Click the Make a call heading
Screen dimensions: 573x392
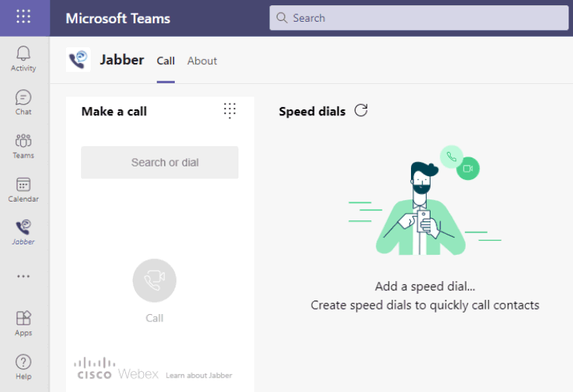tap(114, 112)
